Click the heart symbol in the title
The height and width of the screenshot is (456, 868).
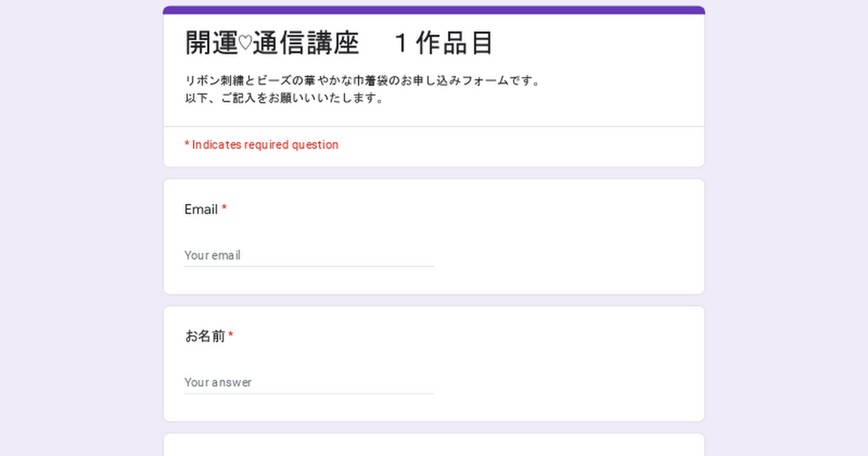tap(244, 44)
